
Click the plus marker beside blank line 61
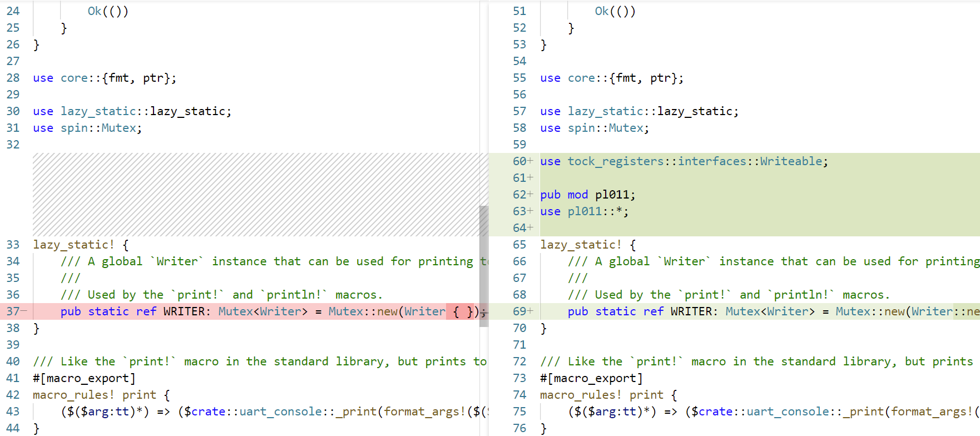530,178
